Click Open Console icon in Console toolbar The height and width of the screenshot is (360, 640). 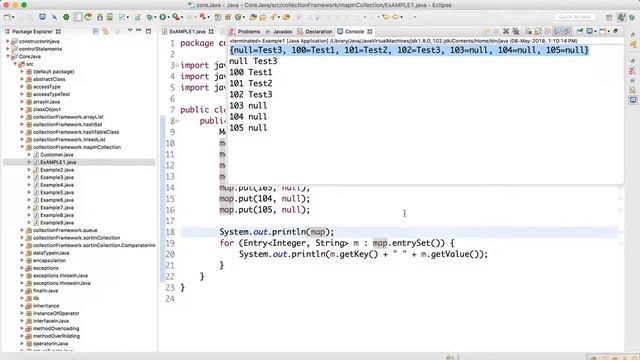coord(603,31)
